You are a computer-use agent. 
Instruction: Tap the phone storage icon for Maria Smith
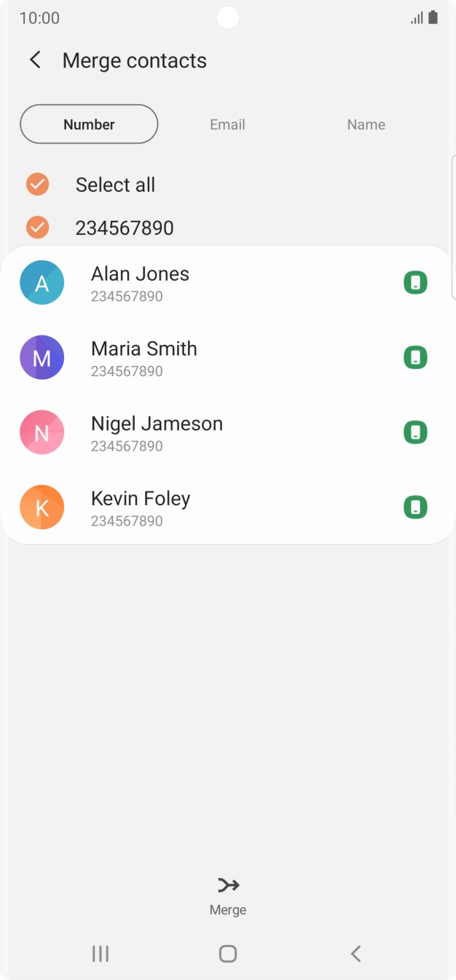pos(415,358)
